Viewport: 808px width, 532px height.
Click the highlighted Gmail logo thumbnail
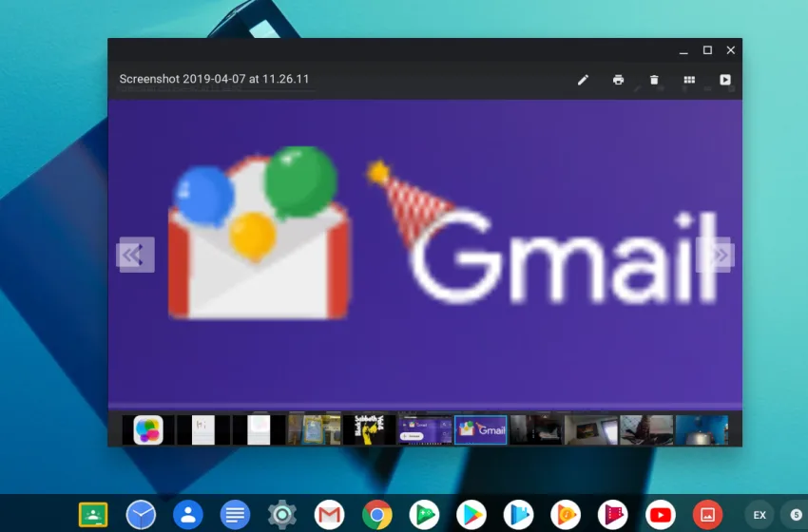point(480,429)
